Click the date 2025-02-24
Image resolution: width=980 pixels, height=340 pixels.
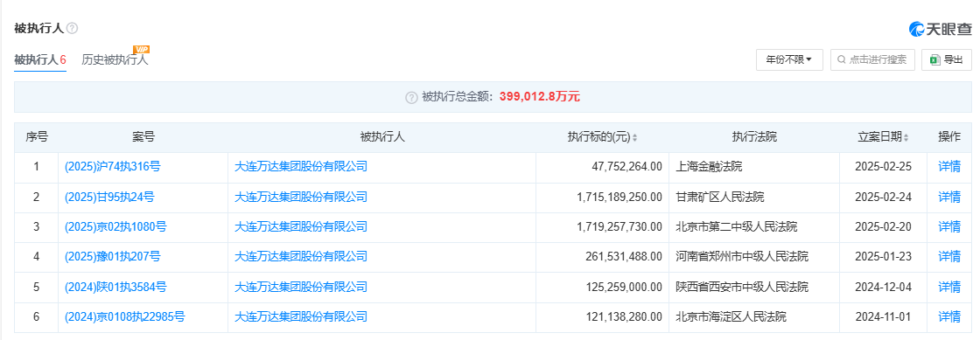[x=883, y=198]
